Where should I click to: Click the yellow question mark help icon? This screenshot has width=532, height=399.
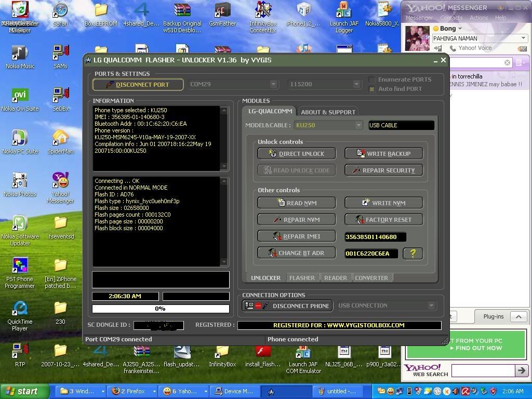(413, 254)
